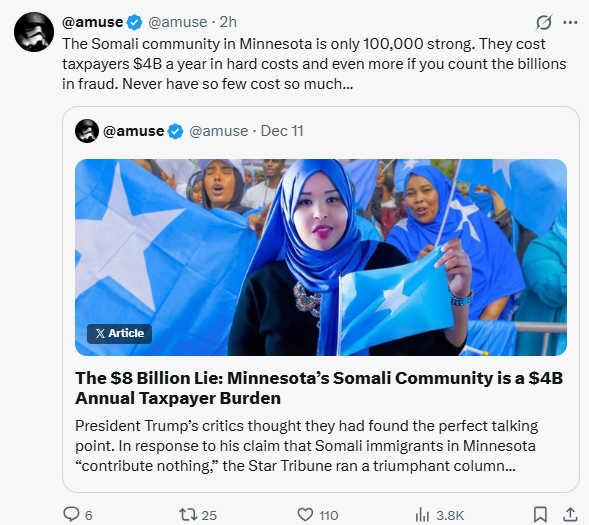This screenshot has width=589, height=525.
Task: Click the article preview text about Star Tribune
Action: (x=307, y=446)
